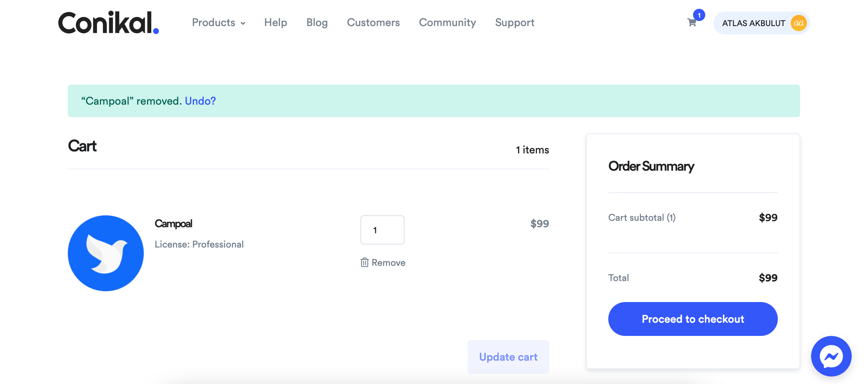This screenshot has width=868, height=384.
Task: Open the Support page
Action: 515,23
